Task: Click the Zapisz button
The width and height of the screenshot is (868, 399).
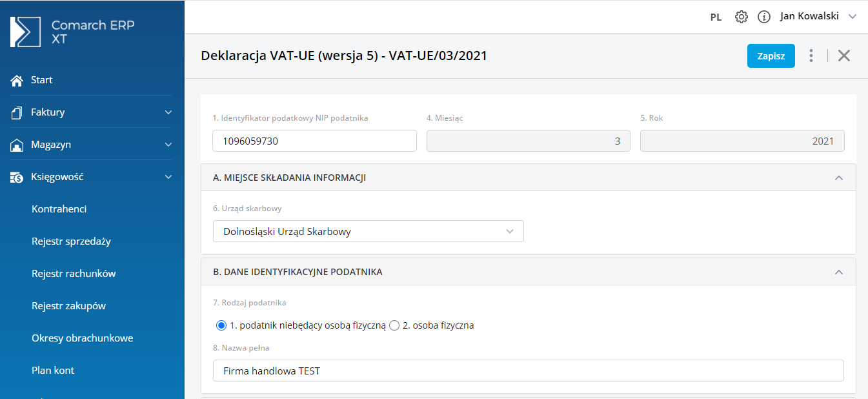Action: point(771,56)
